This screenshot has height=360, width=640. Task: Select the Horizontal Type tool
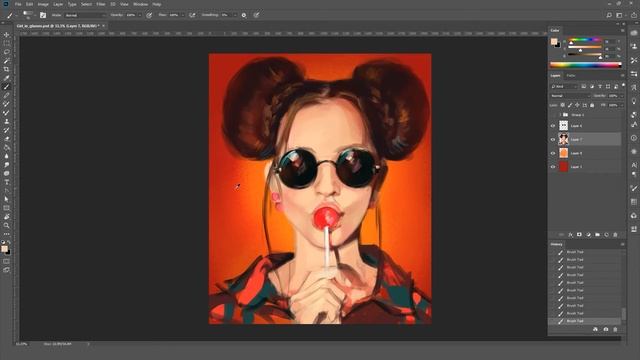(7, 182)
